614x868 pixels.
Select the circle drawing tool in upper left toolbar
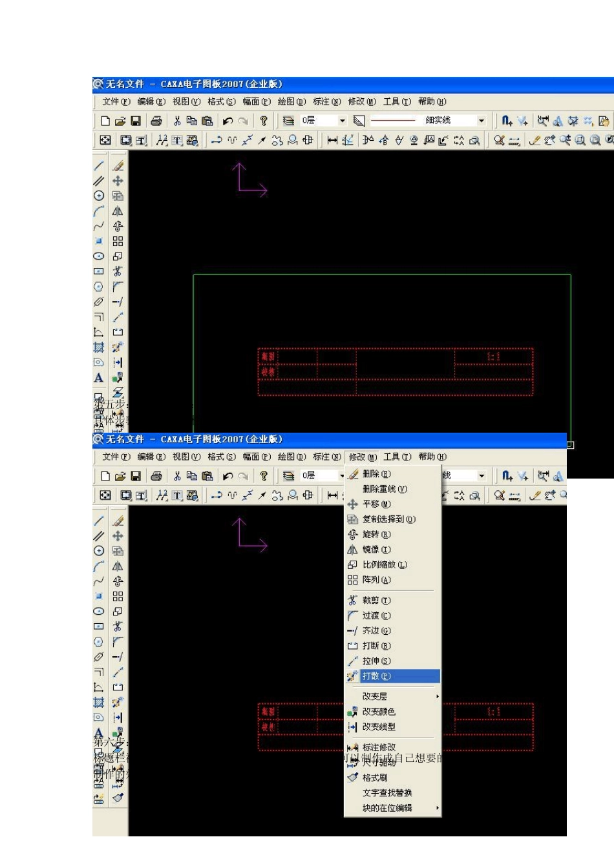click(99, 196)
